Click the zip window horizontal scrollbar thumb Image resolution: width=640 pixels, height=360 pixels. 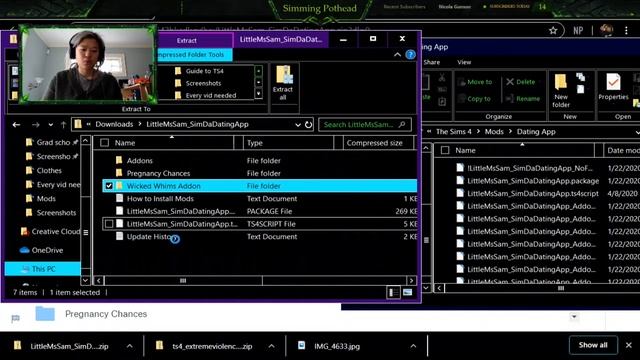pyautogui.click(x=183, y=280)
